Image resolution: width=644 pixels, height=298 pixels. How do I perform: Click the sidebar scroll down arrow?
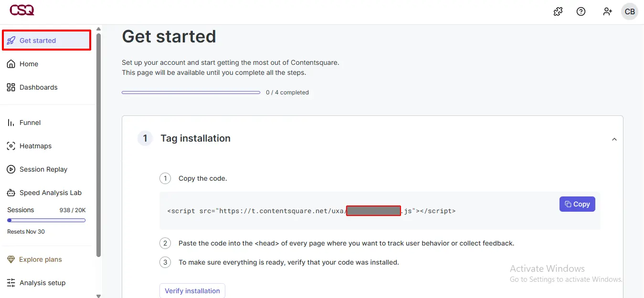pos(98,296)
